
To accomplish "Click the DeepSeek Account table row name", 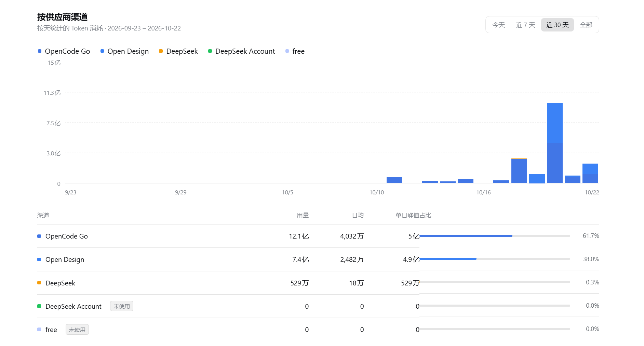I will click(x=73, y=306).
